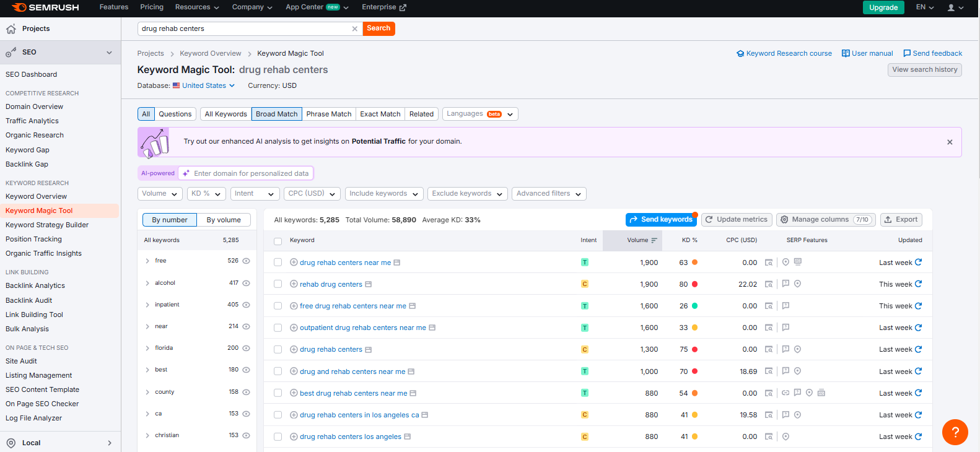The image size is (980, 452).
Task: Open the Keyword Research course link
Action: coord(784,53)
